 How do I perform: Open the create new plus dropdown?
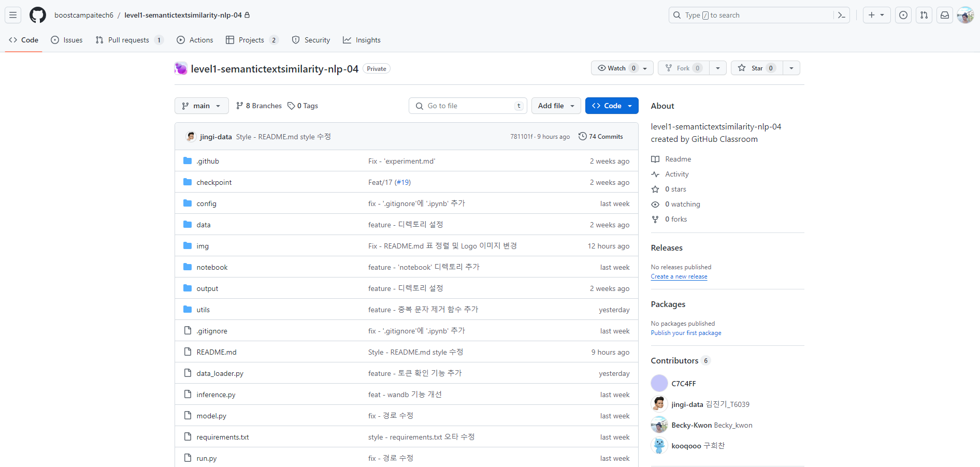point(876,15)
